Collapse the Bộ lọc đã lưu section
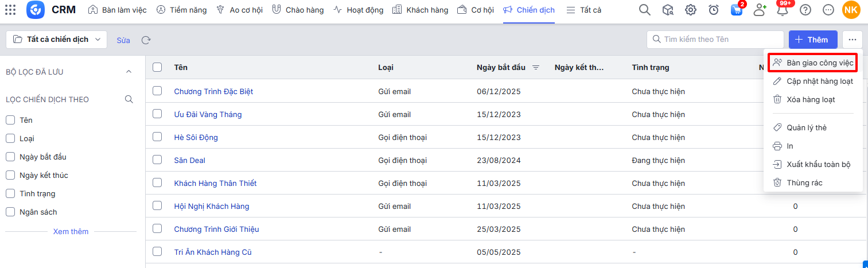Image resolution: width=868 pixels, height=268 pixels. pyautogui.click(x=129, y=72)
